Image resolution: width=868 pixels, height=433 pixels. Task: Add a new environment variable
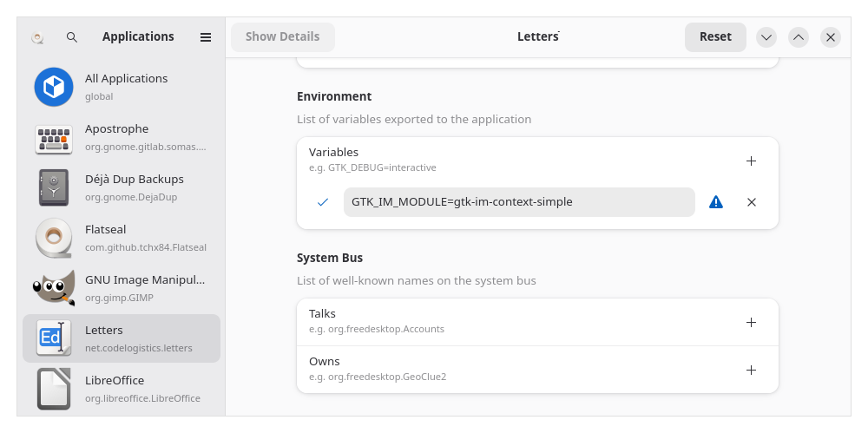(751, 161)
